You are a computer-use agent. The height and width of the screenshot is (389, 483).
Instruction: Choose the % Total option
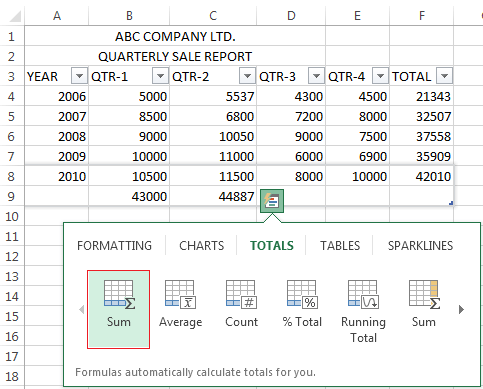pyautogui.click(x=302, y=304)
